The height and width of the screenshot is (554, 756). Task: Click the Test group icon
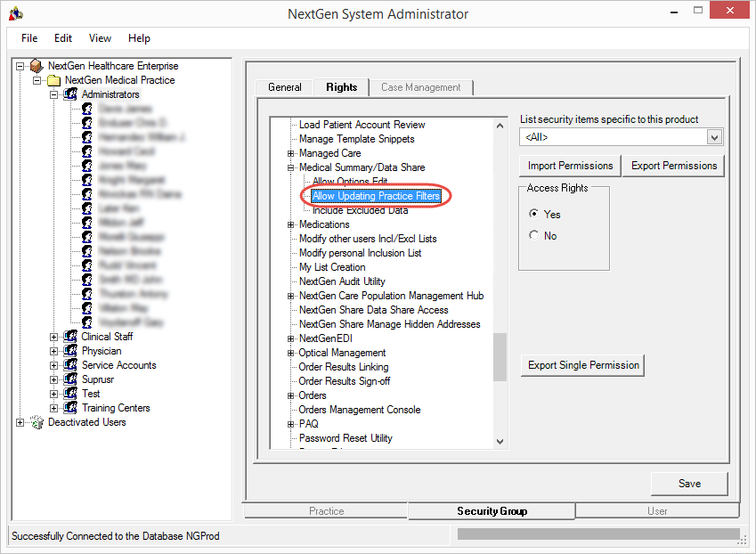(x=70, y=394)
